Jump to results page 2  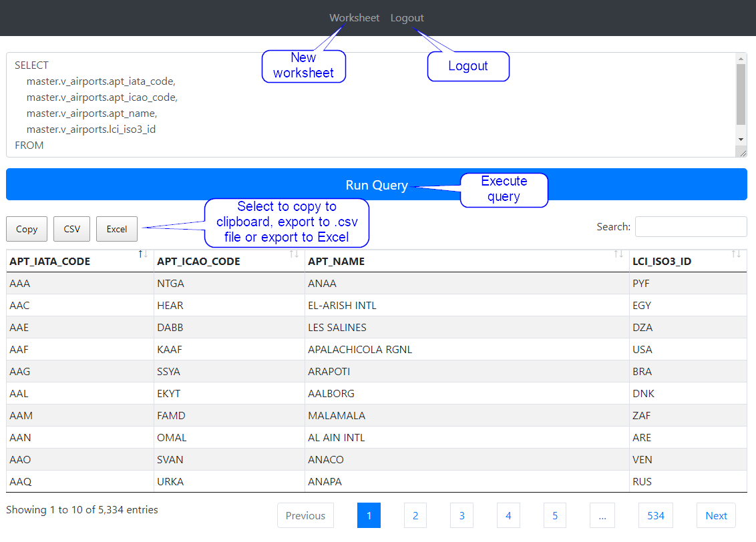tap(415, 515)
